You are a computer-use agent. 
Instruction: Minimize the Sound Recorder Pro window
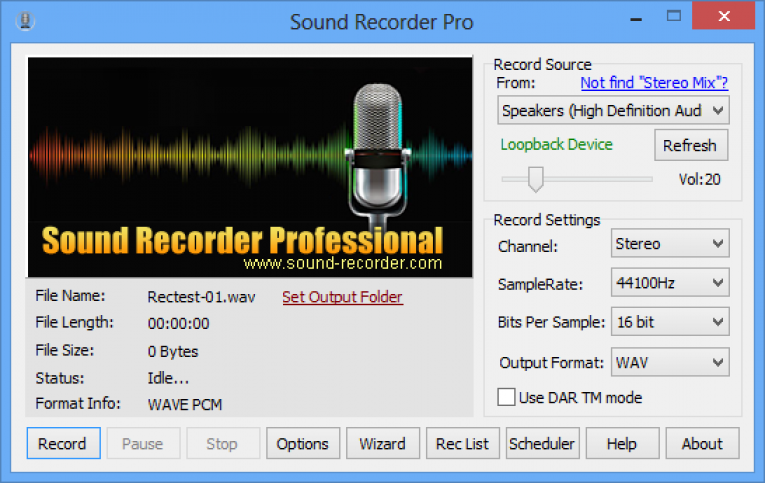coord(636,19)
